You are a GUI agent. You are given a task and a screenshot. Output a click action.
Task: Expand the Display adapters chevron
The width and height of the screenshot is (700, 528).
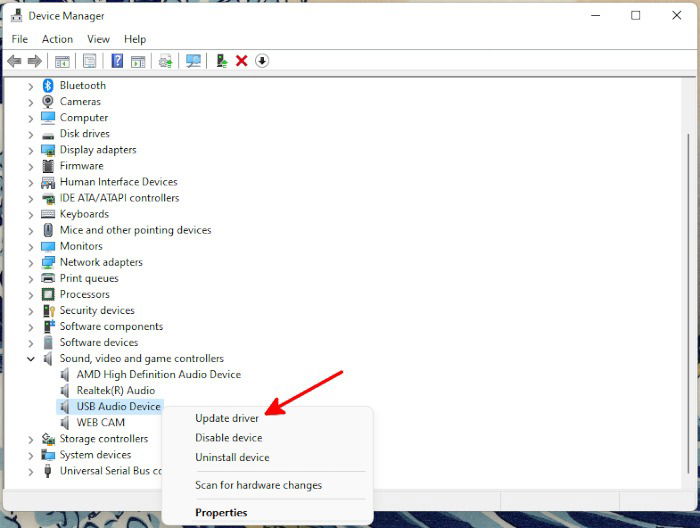point(30,150)
